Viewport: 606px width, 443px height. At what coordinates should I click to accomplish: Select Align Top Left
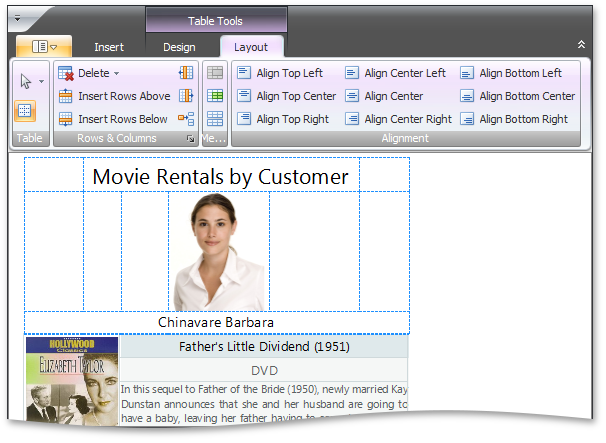point(280,73)
